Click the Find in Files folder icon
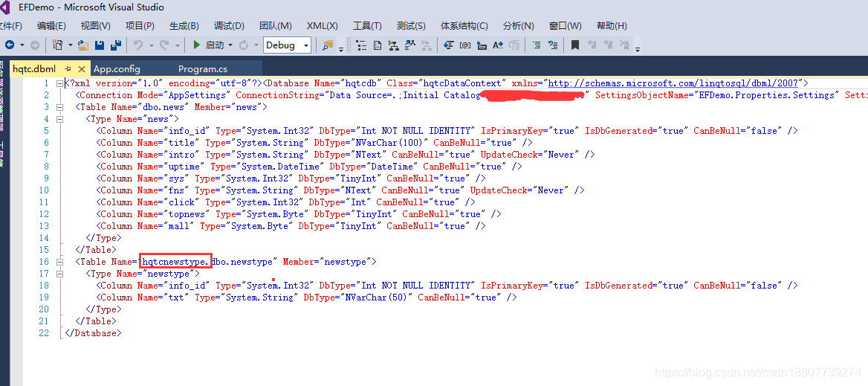Screen dimensions: 868x386 pos(328,45)
